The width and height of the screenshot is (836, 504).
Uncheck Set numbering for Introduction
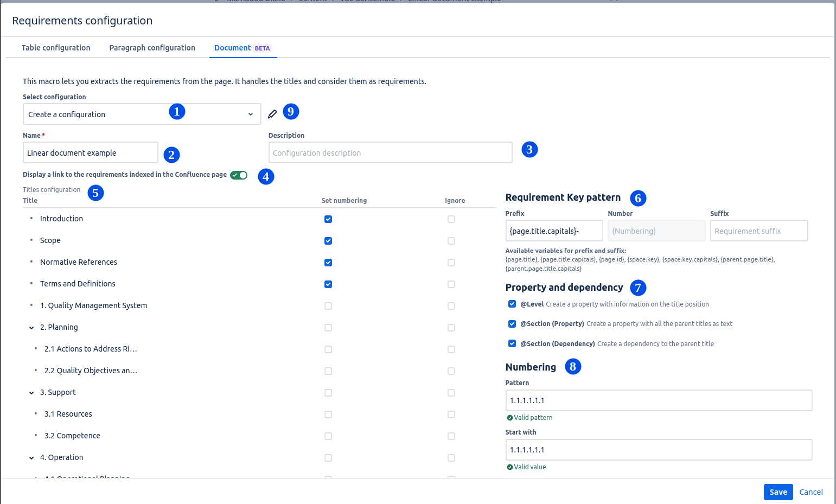[328, 219]
